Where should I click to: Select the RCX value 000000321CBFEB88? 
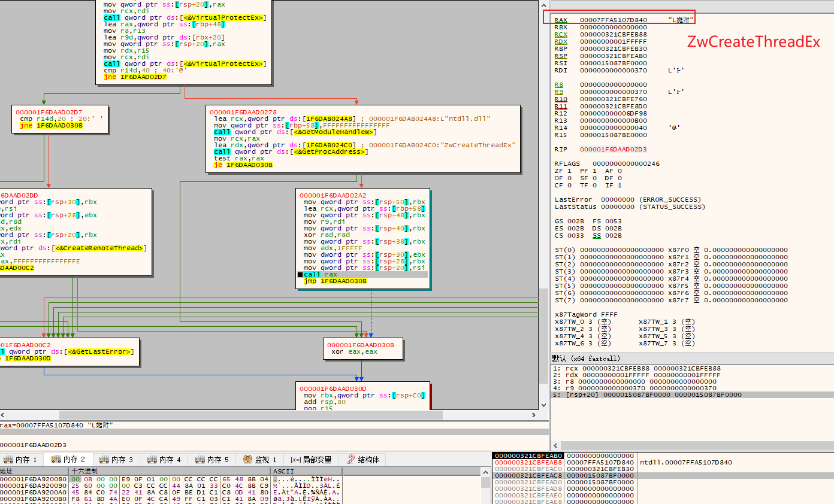(614, 35)
